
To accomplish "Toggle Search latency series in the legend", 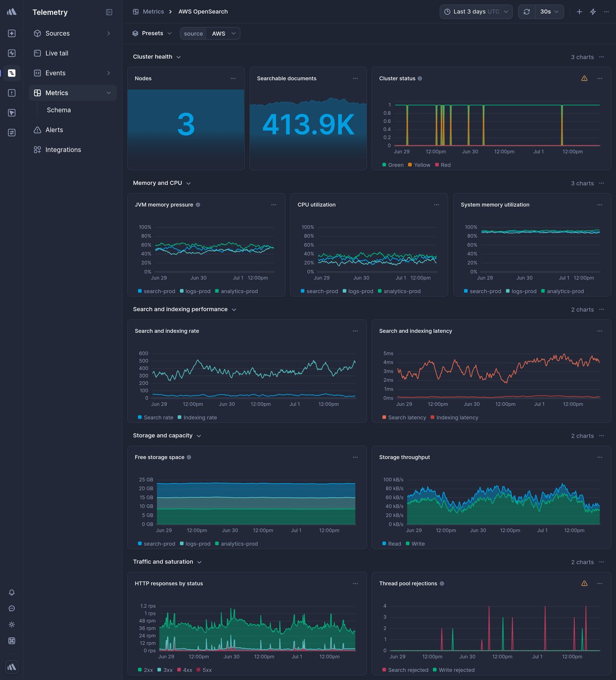I will point(404,418).
